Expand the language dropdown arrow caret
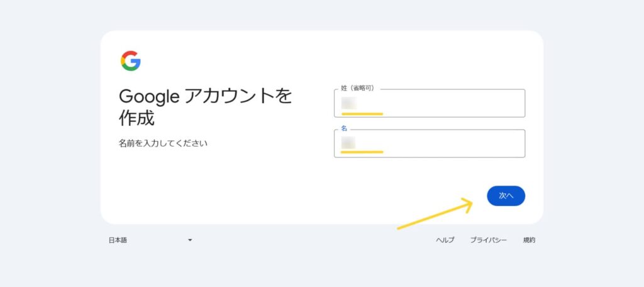Image resolution: width=644 pixels, height=287 pixels. point(190,240)
